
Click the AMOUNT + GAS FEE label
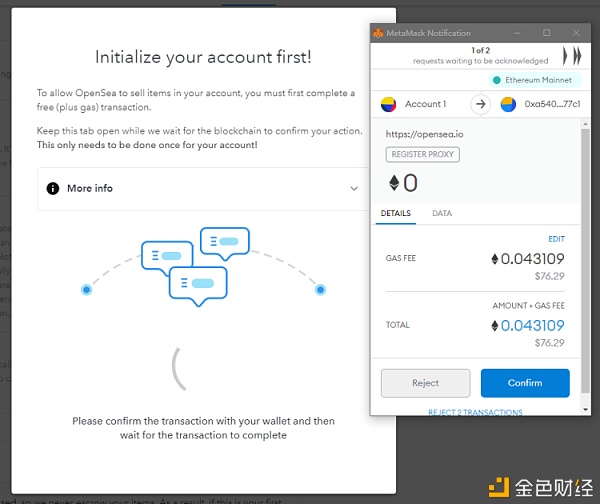[528, 306]
